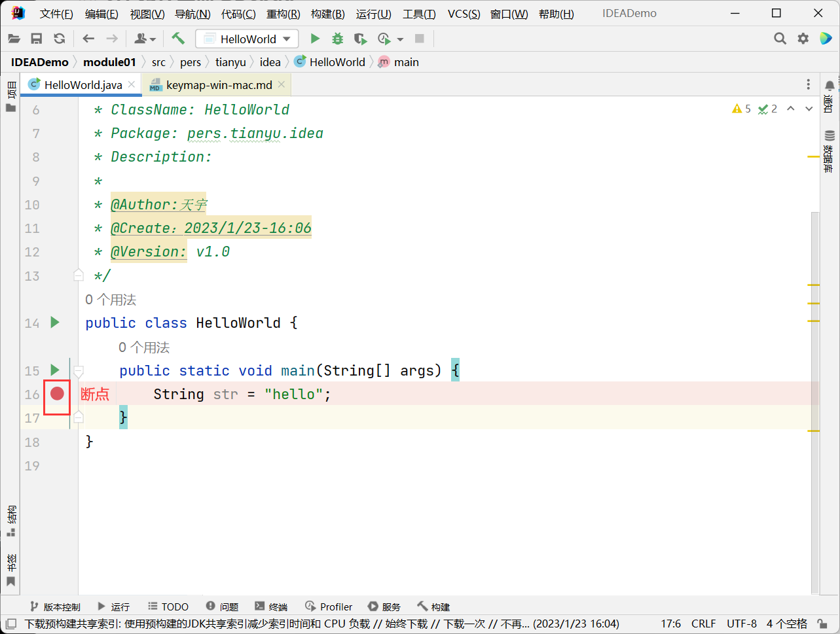
Task: Build project with the green hammer icon
Action: 178,39
